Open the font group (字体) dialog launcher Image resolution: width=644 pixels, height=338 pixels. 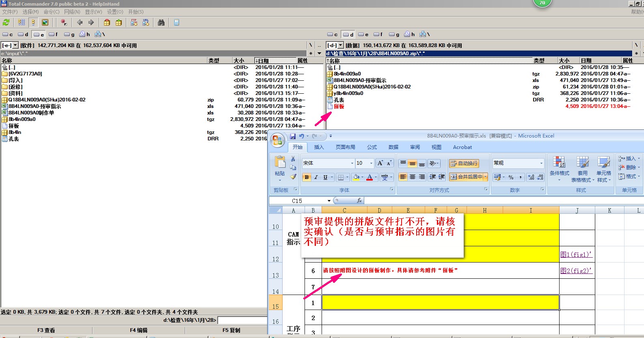click(391, 189)
